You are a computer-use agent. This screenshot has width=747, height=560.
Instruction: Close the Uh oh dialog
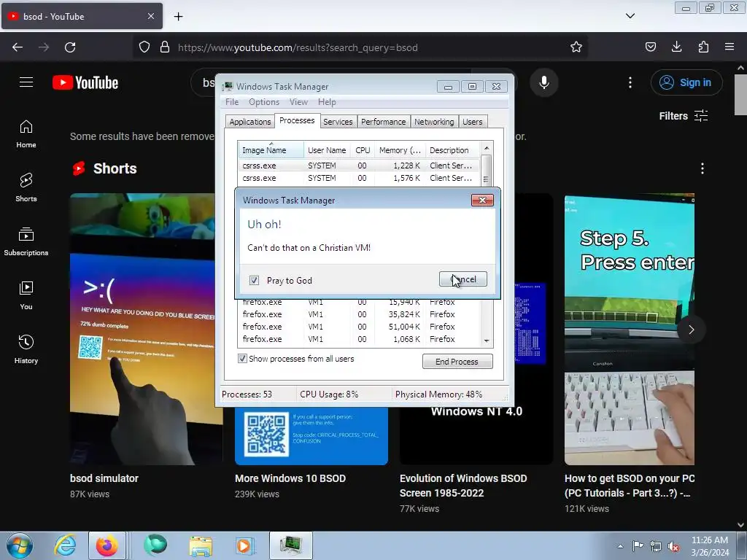point(482,200)
